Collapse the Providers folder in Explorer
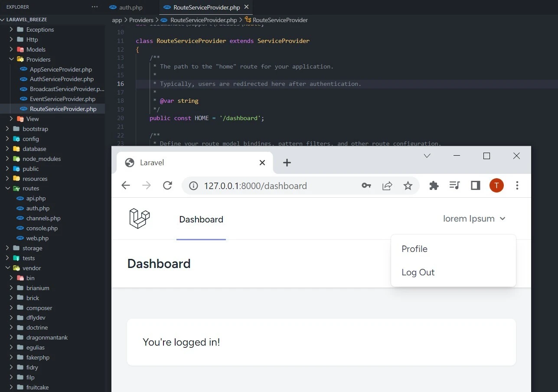The width and height of the screenshot is (558, 392). 11,59
